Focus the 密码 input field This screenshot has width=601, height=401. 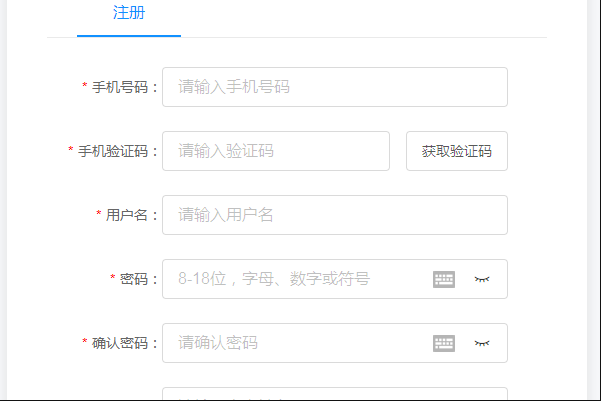point(335,279)
